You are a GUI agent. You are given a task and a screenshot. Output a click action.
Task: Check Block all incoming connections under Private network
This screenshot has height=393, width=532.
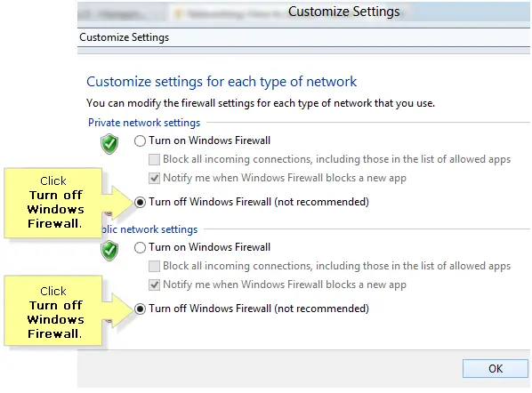[155, 159]
